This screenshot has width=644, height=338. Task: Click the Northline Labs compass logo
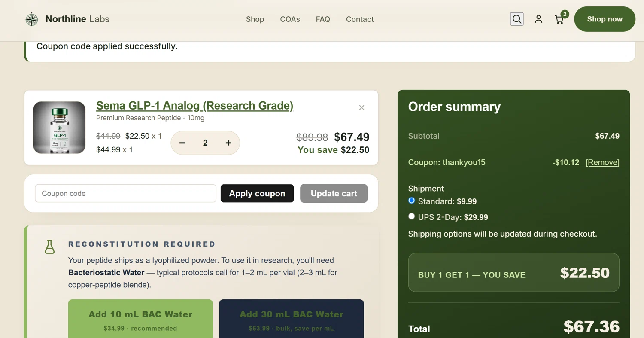click(x=32, y=19)
